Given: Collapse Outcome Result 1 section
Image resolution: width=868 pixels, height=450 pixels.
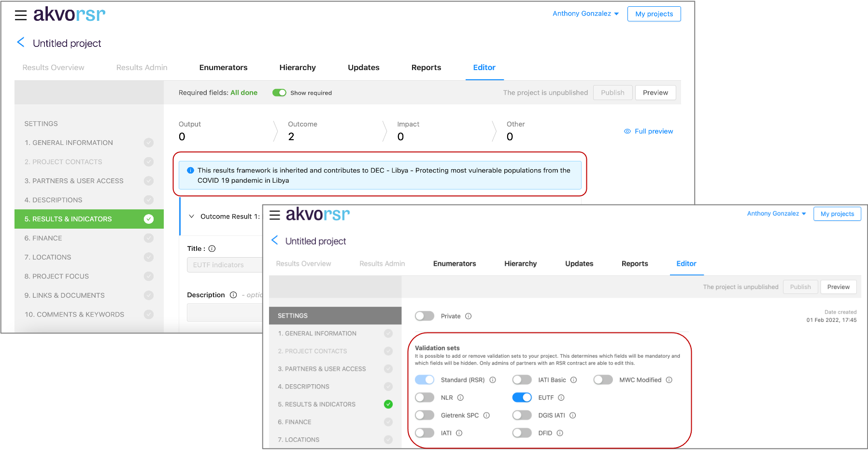Looking at the screenshot, I should coord(192,216).
